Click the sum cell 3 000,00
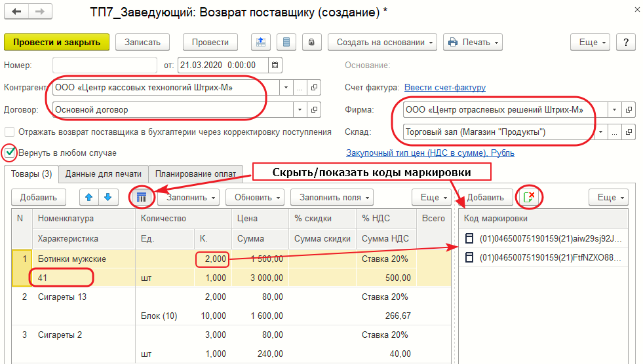This screenshot has width=643, height=364. click(x=261, y=278)
